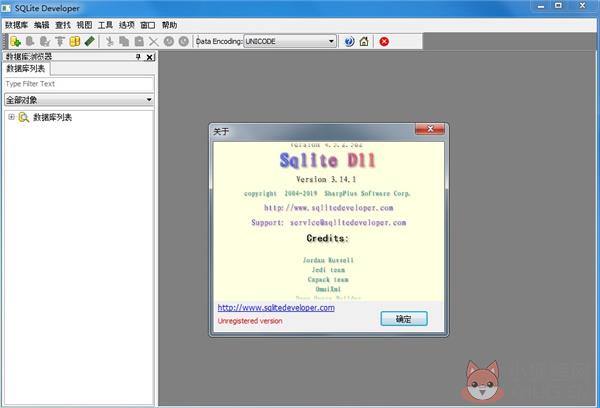
Task: Open http://www.sqlitedeveloper.com link in About dialog
Action: pyautogui.click(x=276, y=308)
